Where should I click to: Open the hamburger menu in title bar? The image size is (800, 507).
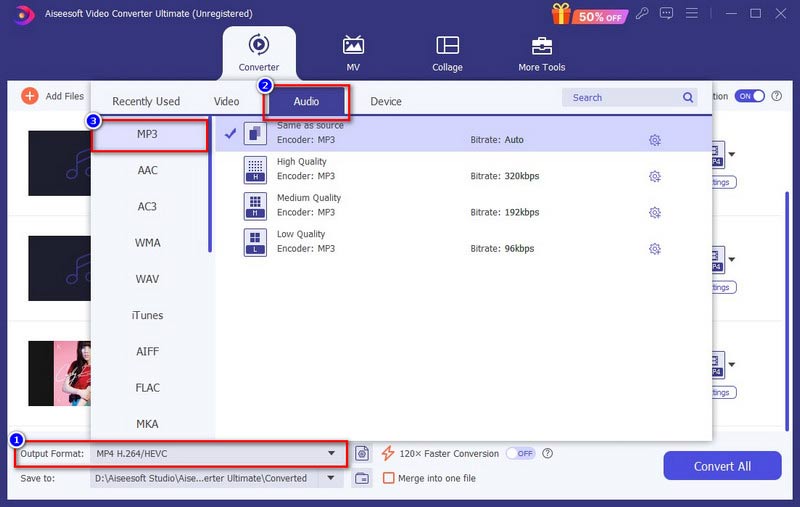click(x=691, y=13)
